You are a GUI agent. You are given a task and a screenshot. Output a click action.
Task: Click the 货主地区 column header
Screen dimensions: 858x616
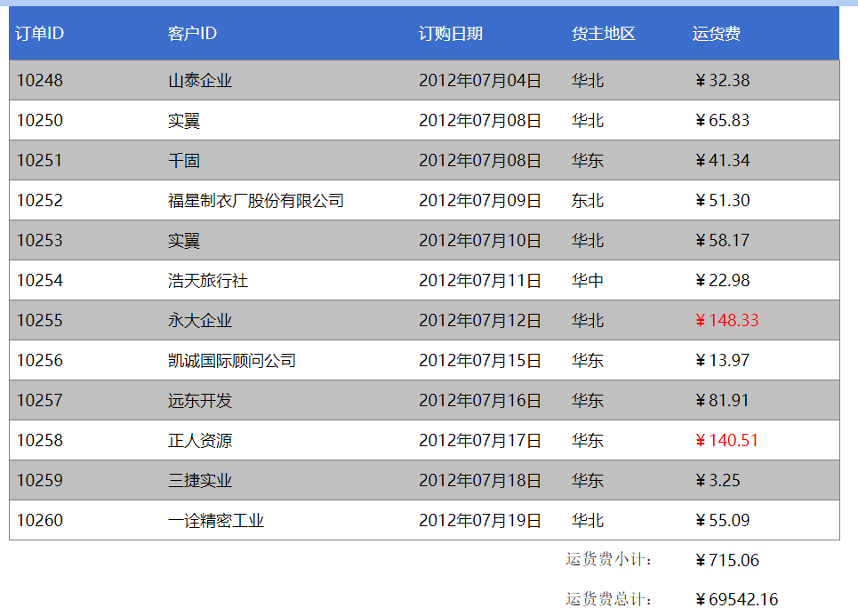(603, 34)
